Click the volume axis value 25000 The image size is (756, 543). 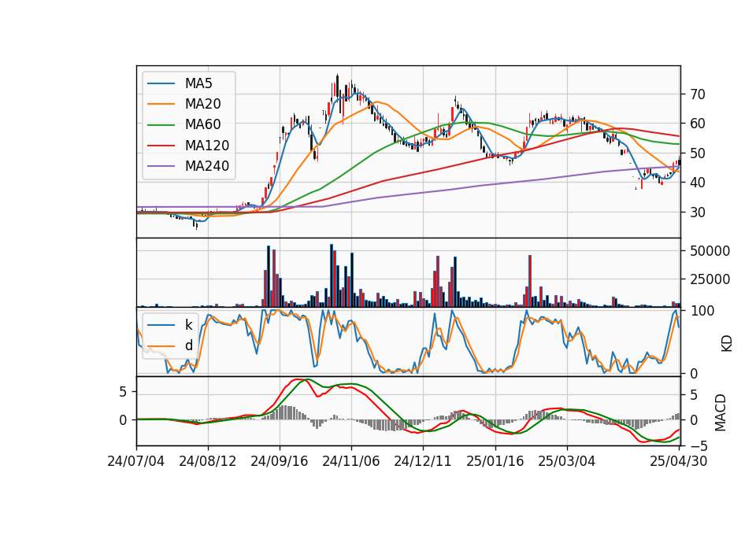tap(710, 279)
